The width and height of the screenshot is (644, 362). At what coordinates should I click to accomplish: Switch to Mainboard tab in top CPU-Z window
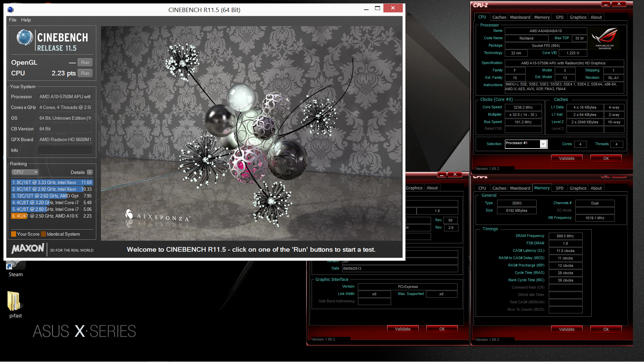(520, 17)
